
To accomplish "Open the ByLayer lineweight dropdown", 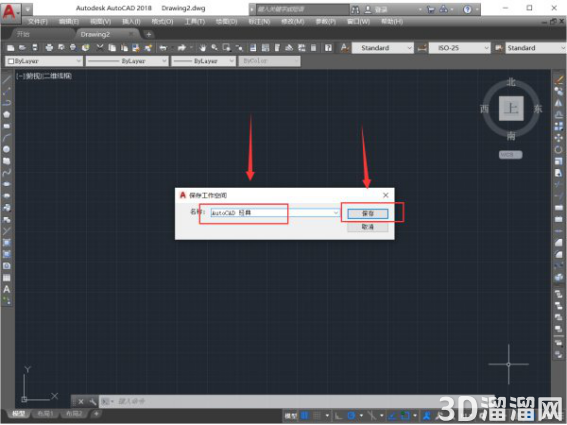I will [x=204, y=61].
